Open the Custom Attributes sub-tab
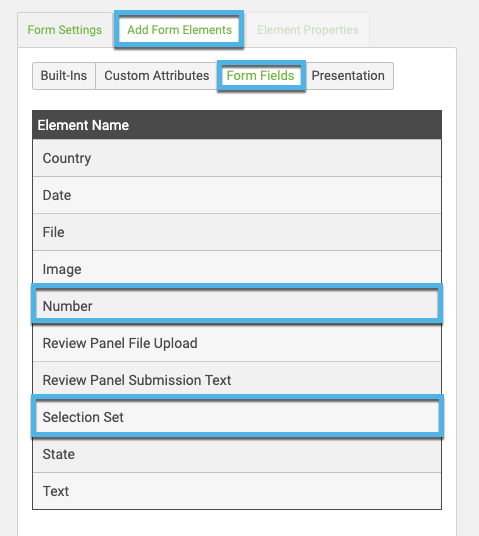Screen dimensions: 479x536 (x=157, y=76)
